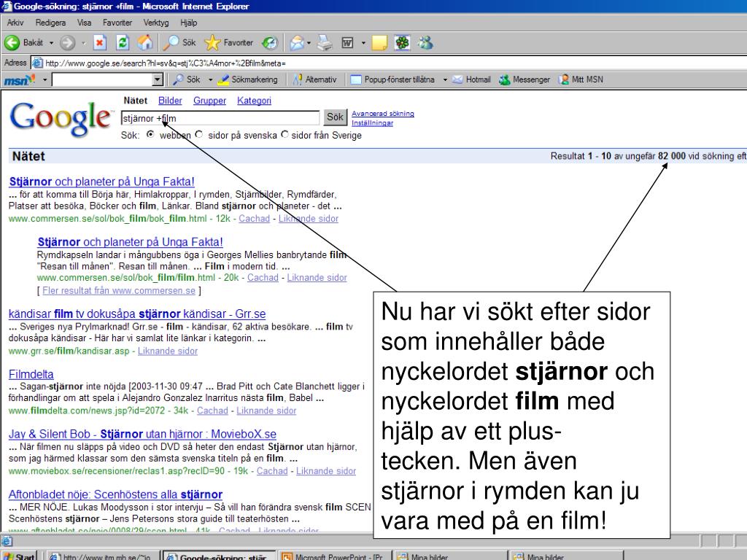
Task: Launch the green flower ICQ icon
Action: click(x=403, y=43)
